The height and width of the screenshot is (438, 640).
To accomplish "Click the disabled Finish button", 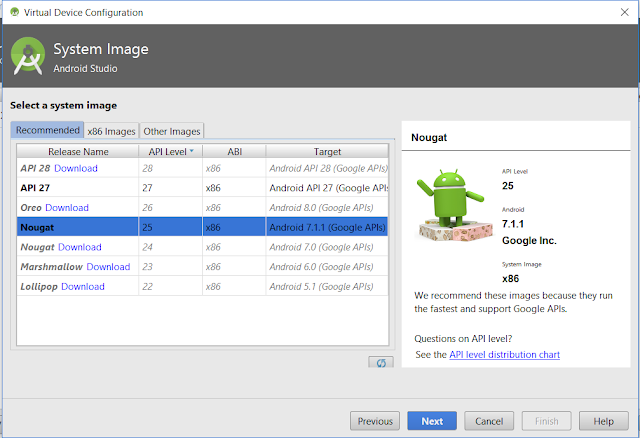I will pyautogui.click(x=546, y=421).
